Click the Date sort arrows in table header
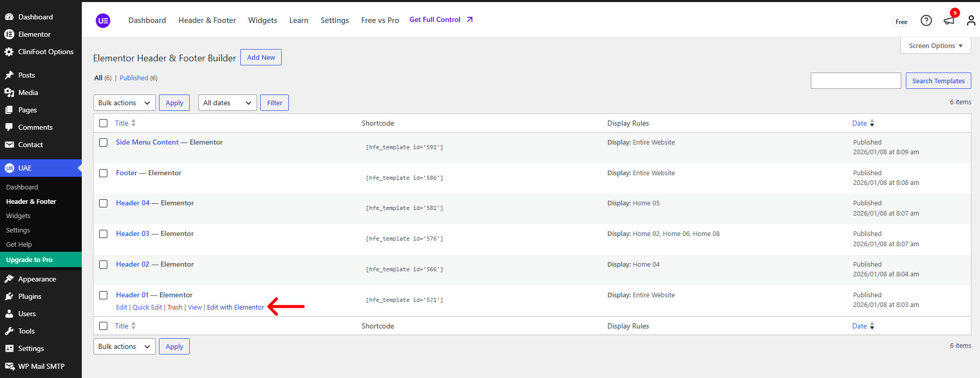The width and height of the screenshot is (980, 378). point(872,123)
